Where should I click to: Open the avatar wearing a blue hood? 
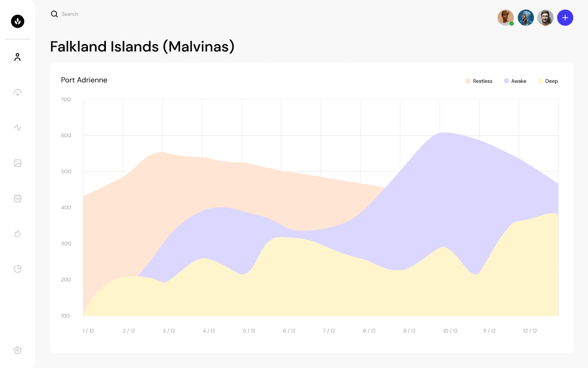pyautogui.click(x=525, y=17)
